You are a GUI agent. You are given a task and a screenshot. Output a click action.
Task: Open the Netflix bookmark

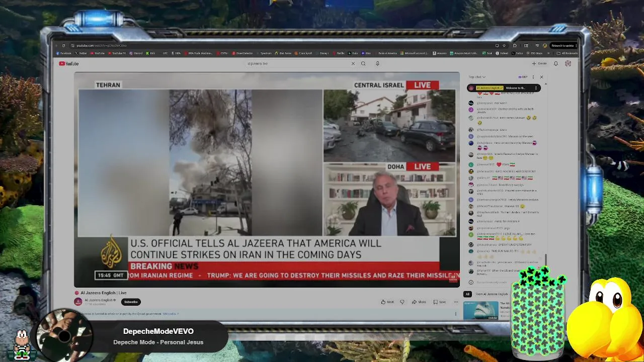(x=338, y=53)
